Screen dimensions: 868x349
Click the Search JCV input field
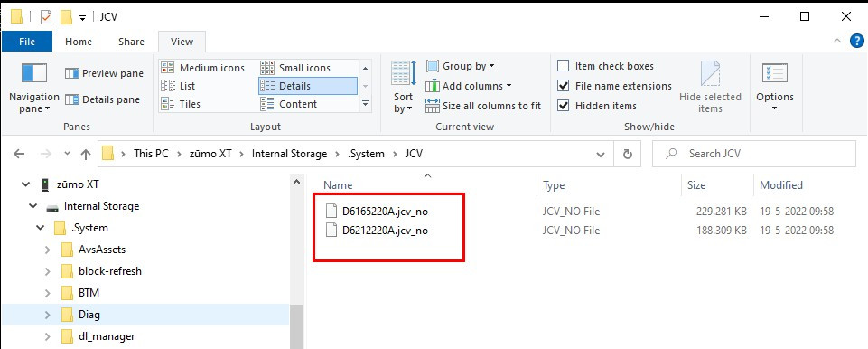(x=754, y=154)
